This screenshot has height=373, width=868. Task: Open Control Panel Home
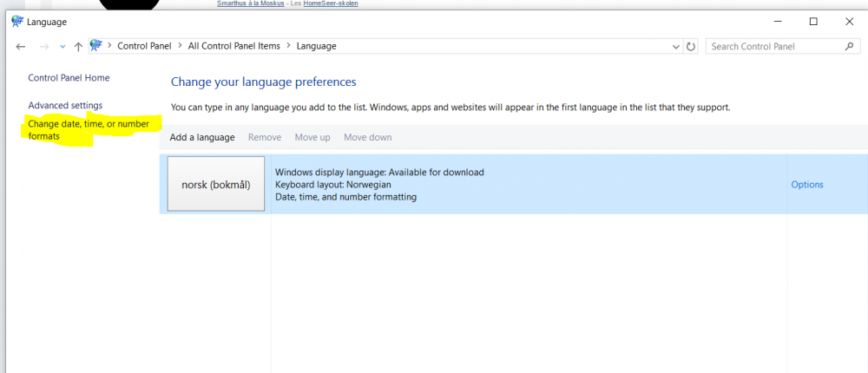69,78
